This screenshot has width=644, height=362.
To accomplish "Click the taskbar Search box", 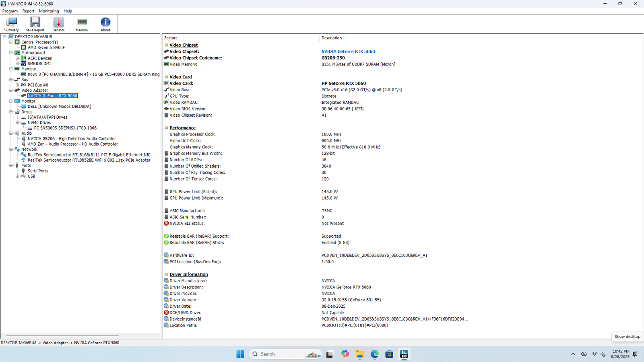I will tap(286, 354).
